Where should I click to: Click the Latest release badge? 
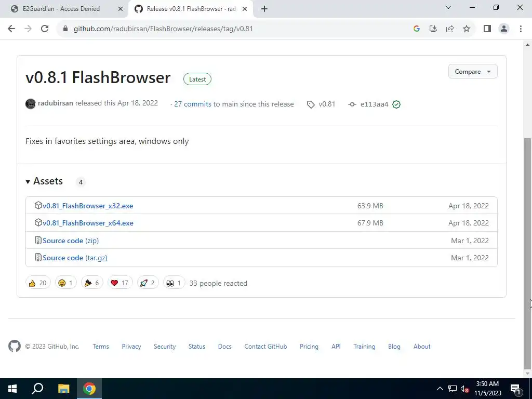[197, 79]
